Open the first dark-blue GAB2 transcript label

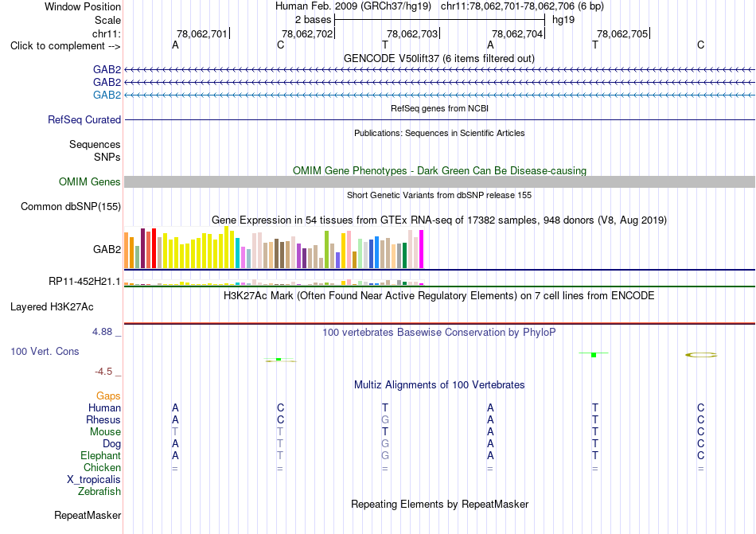(107, 69)
